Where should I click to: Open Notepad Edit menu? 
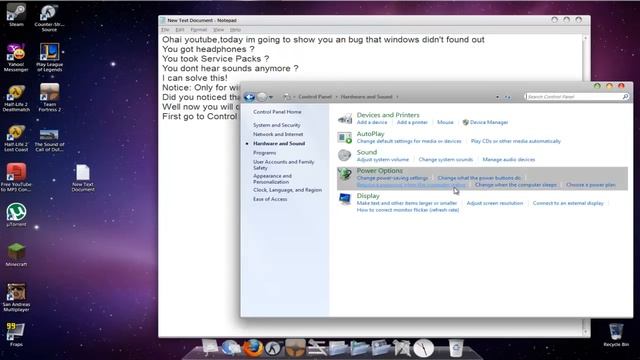pos(180,30)
